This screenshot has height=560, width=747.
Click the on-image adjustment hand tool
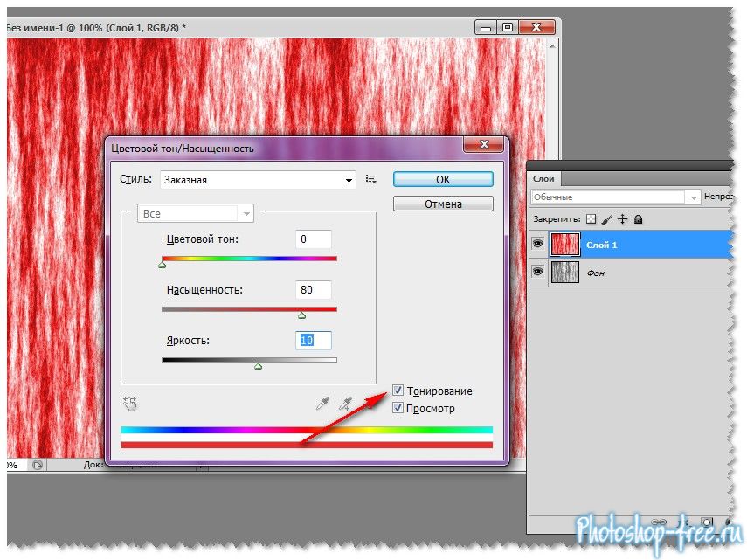[x=131, y=403]
